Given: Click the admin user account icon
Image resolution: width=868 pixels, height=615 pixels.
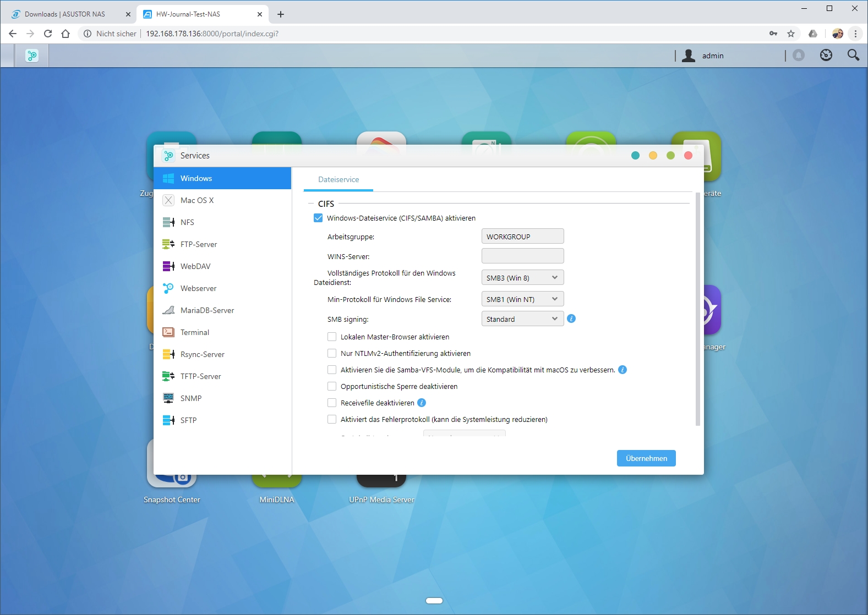Looking at the screenshot, I should [x=689, y=56].
